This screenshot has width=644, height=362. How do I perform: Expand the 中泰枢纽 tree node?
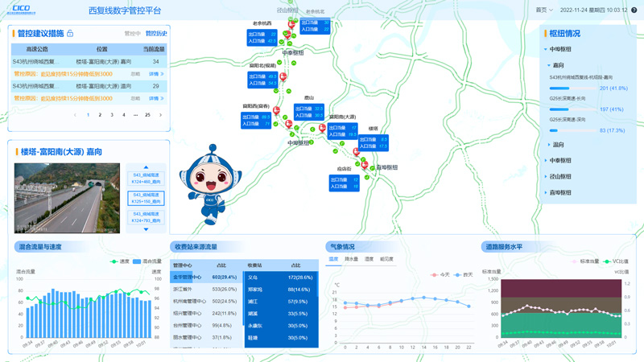coord(559,161)
